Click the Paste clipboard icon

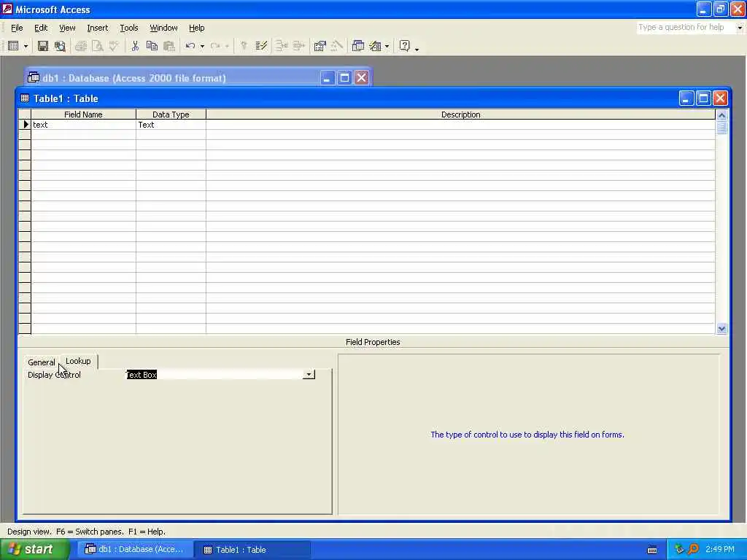click(x=169, y=46)
